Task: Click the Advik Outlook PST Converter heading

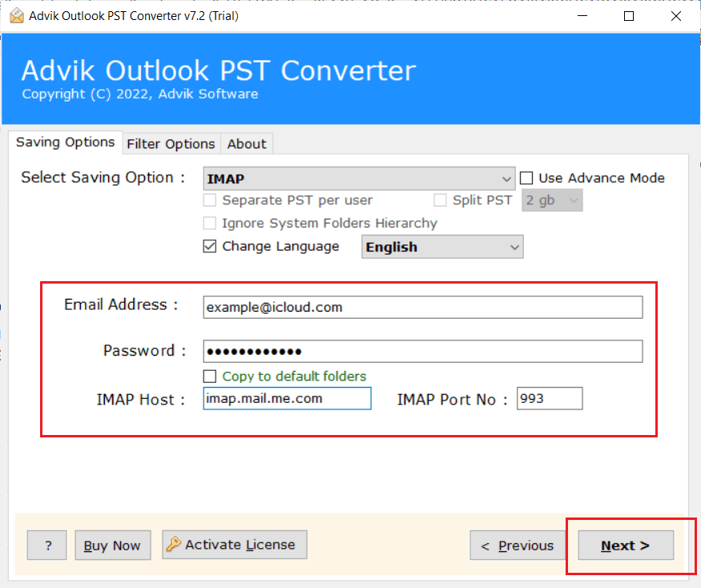Action: (219, 70)
